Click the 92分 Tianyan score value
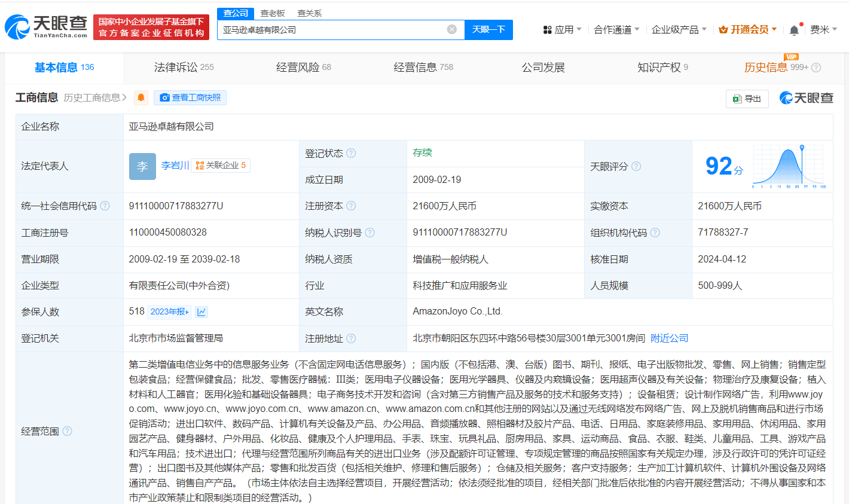This screenshot has height=504, width=849. [724, 166]
